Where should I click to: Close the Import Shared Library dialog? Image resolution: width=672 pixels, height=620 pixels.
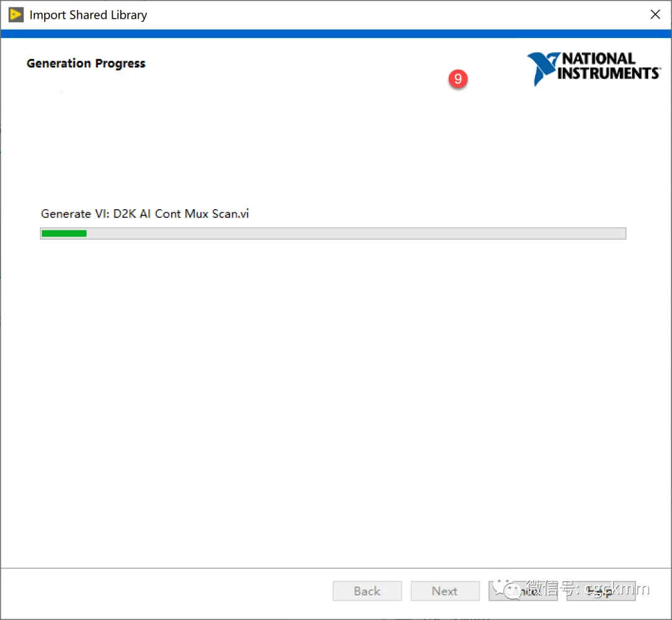point(655,15)
